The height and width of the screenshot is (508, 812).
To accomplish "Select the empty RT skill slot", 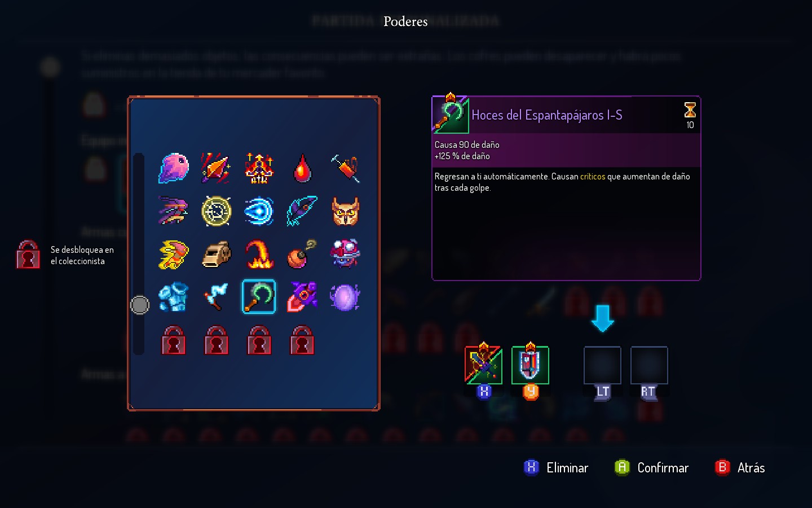I will point(649,365).
